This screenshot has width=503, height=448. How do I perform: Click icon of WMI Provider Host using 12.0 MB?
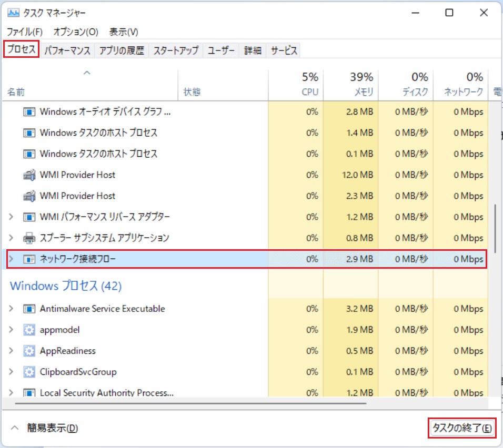click(29, 175)
